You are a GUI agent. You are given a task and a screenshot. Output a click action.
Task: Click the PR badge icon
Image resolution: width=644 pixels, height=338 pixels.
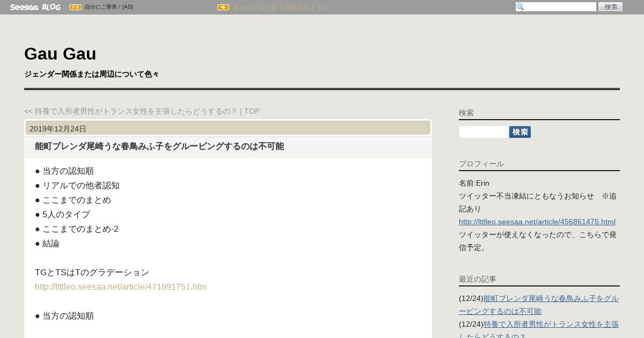76,7
